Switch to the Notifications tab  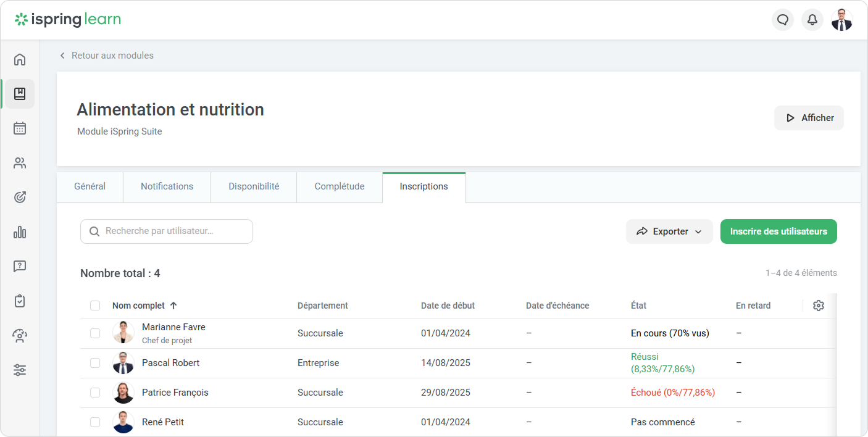click(167, 186)
